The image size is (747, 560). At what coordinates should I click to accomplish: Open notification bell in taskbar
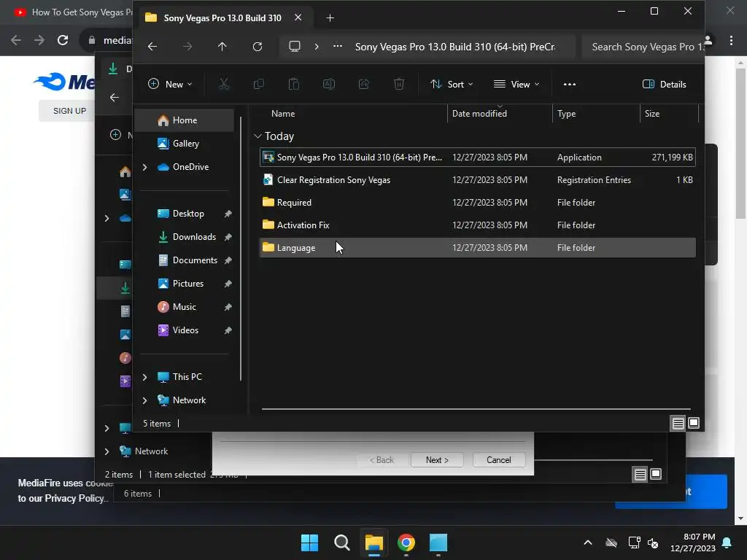click(x=727, y=542)
